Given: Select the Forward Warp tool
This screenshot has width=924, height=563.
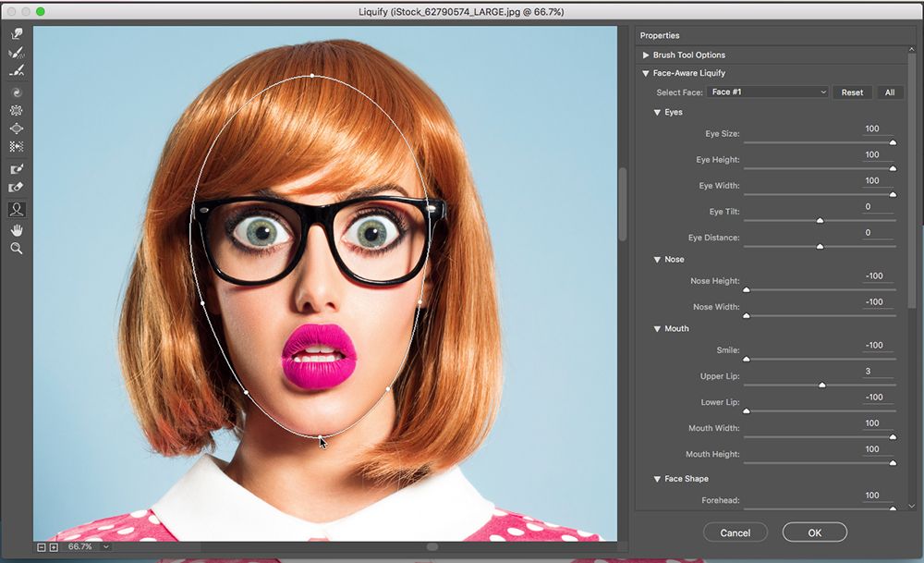Looking at the screenshot, I should 16,33.
